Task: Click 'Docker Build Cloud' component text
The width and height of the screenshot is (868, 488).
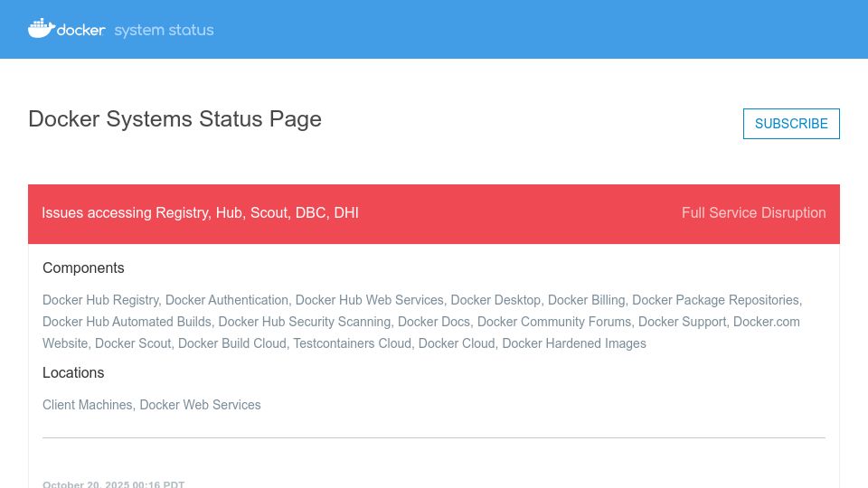Action: (232, 343)
